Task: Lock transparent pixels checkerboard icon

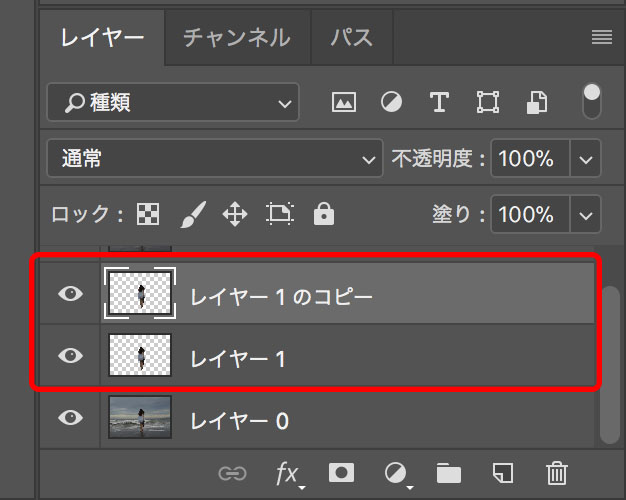Action: (148, 214)
